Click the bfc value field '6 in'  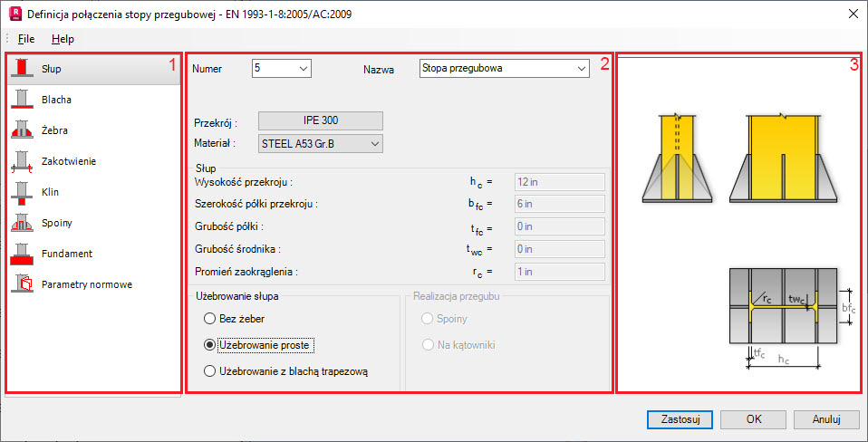[x=560, y=204]
